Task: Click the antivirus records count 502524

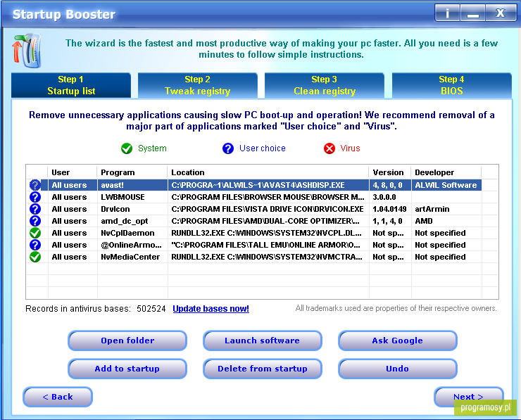Action: pyautogui.click(x=151, y=309)
